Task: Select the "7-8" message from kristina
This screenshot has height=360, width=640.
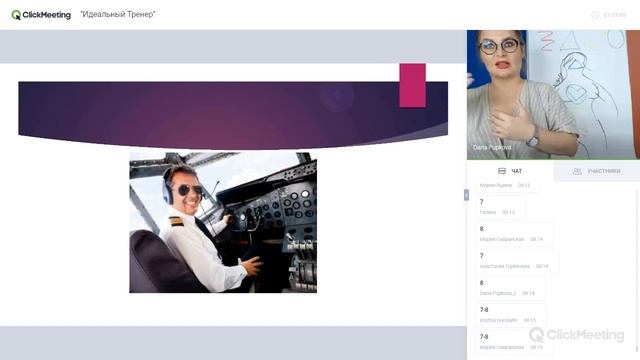Action: click(511, 315)
